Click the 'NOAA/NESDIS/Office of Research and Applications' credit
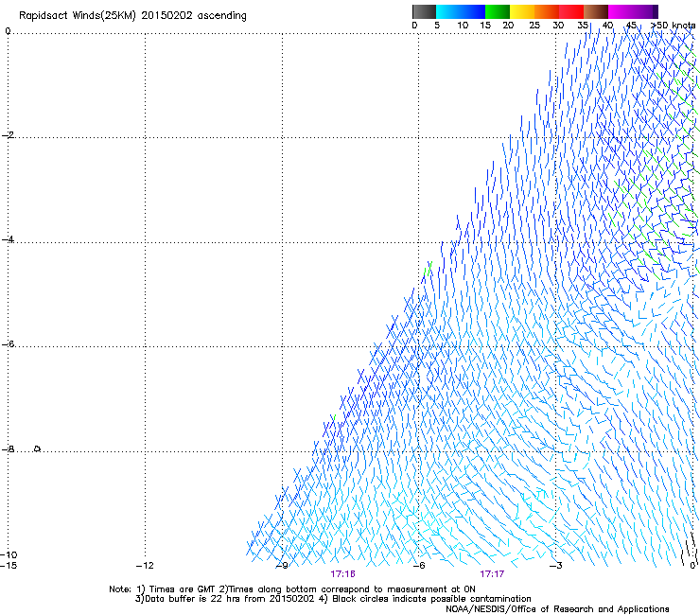 coord(557,609)
